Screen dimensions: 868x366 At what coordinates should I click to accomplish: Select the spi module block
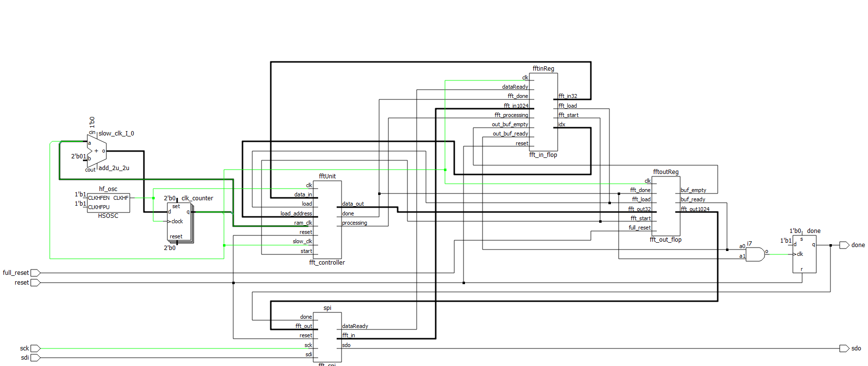click(327, 337)
